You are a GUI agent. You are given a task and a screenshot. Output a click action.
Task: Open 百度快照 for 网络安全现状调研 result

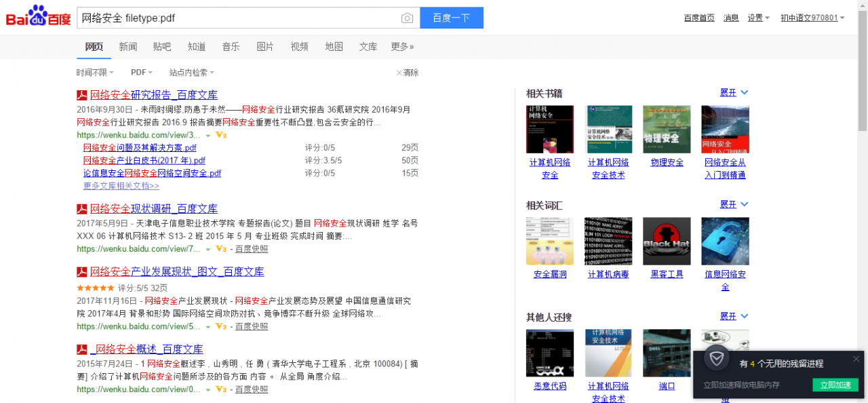pyautogui.click(x=252, y=249)
